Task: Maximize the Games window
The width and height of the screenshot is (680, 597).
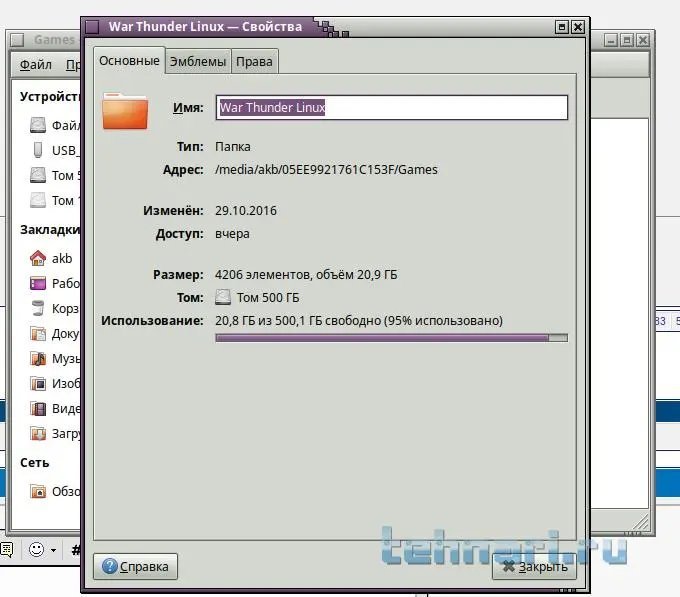Action: (x=627, y=40)
